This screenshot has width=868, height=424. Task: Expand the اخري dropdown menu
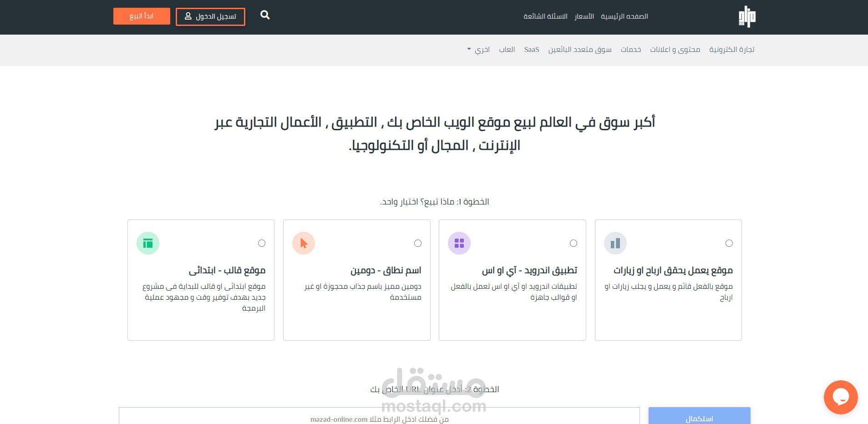click(478, 49)
